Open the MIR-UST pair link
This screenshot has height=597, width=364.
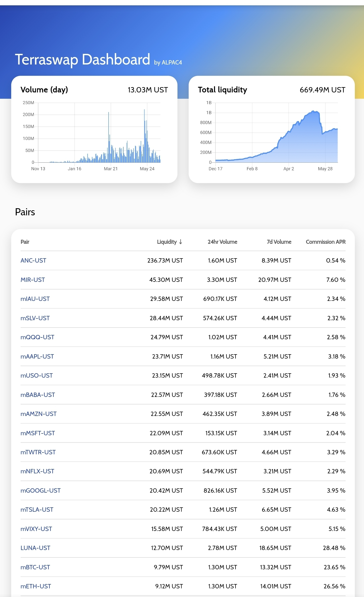click(x=33, y=280)
